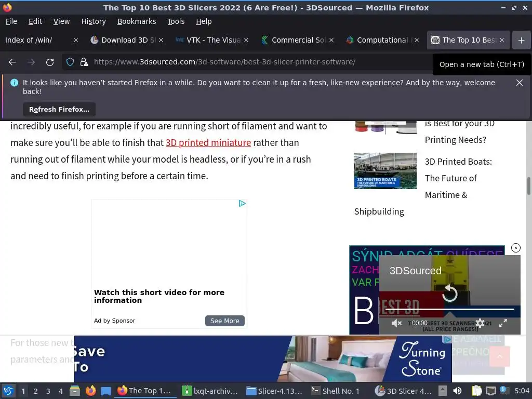Open the Bookmarks menu
Viewport: 532px width, 399px height.
point(137,21)
